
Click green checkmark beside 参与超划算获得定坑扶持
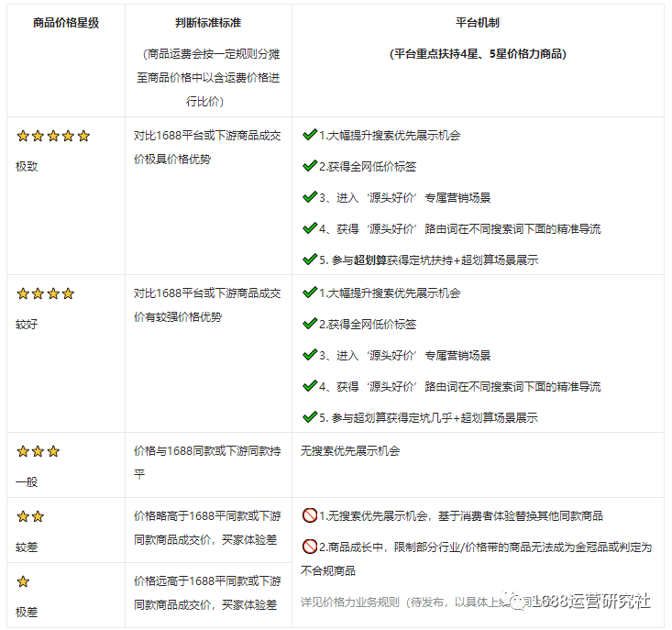(x=309, y=260)
